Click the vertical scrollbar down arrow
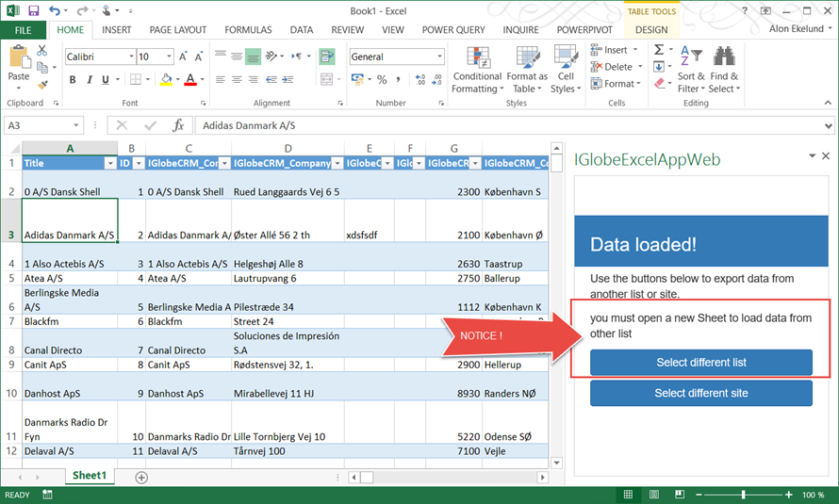 556,463
